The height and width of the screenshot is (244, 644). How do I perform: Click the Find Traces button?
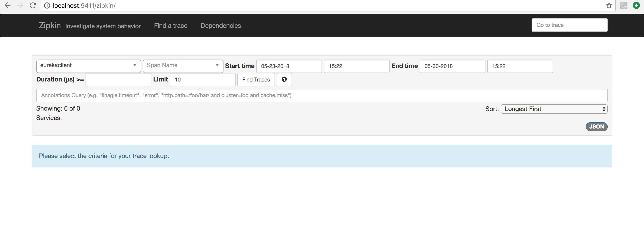(256, 79)
